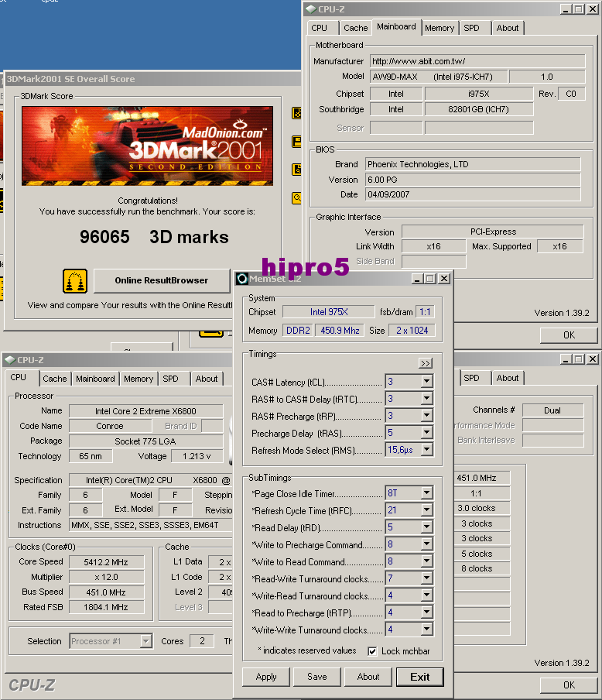Open the Write to Precharge Command dropdown

coord(426,544)
